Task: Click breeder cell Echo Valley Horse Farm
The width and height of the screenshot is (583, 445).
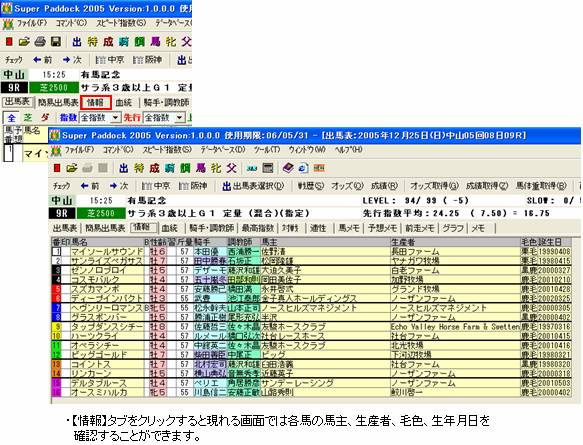Action: click(455, 326)
